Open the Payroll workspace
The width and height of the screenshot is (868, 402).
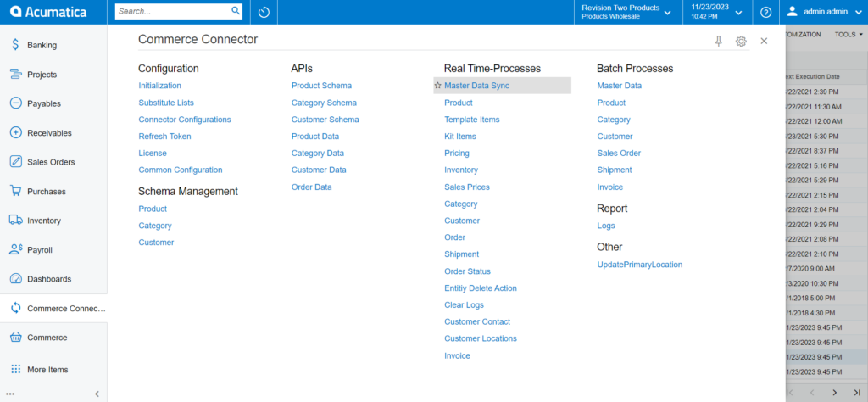[39, 249]
